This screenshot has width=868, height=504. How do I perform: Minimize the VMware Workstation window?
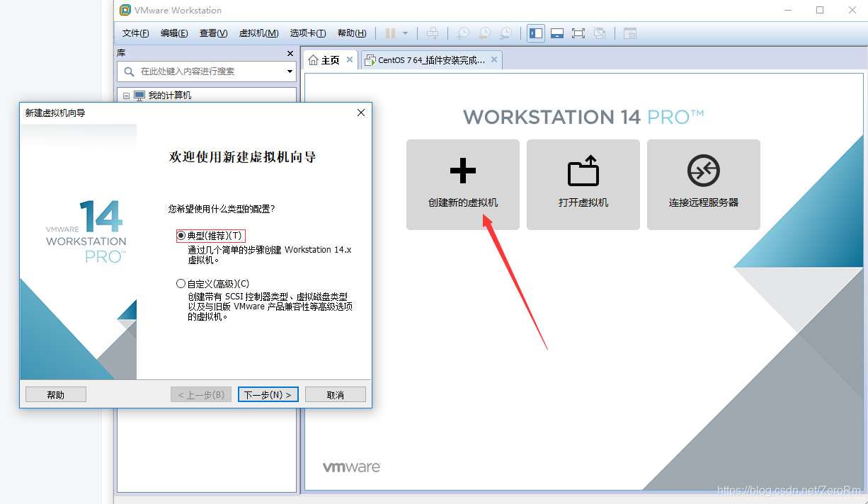788,10
